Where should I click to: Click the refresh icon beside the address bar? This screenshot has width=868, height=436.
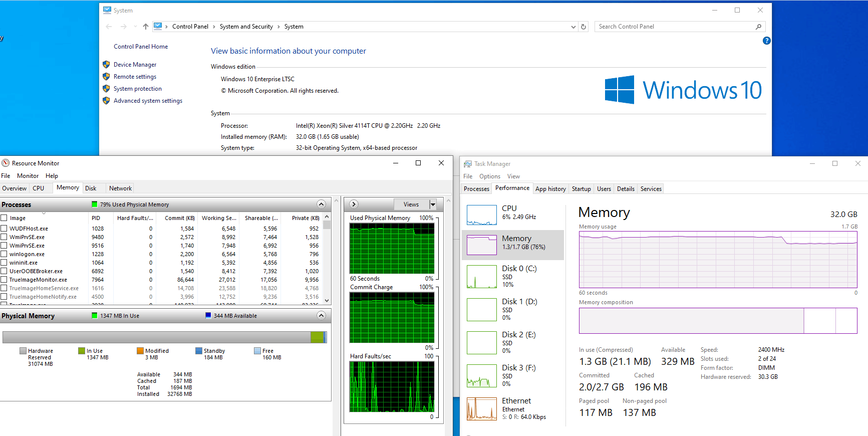click(x=584, y=27)
